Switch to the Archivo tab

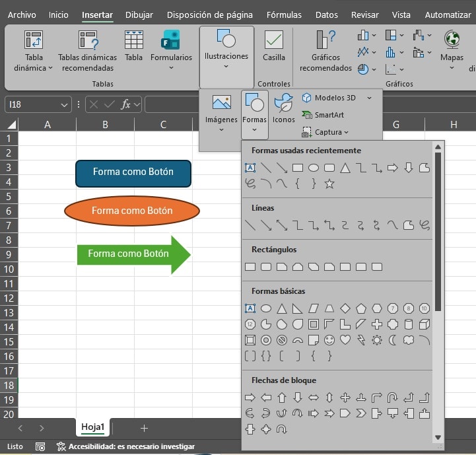point(22,15)
